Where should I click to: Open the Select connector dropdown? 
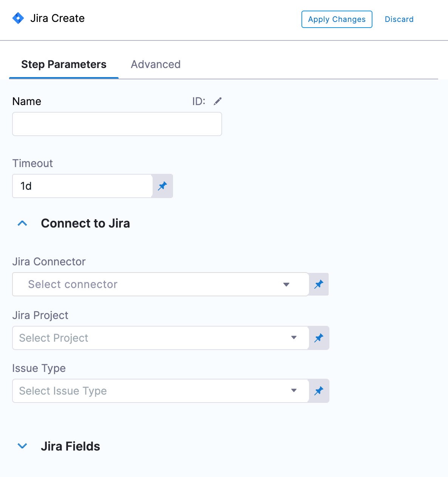pyautogui.click(x=161, y=284)
